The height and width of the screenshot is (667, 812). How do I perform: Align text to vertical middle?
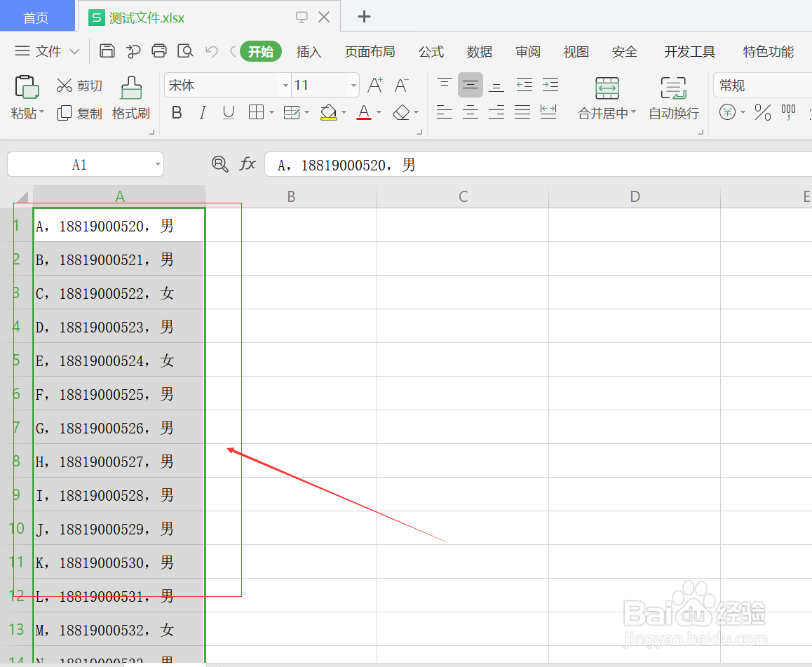coord(471,85)
